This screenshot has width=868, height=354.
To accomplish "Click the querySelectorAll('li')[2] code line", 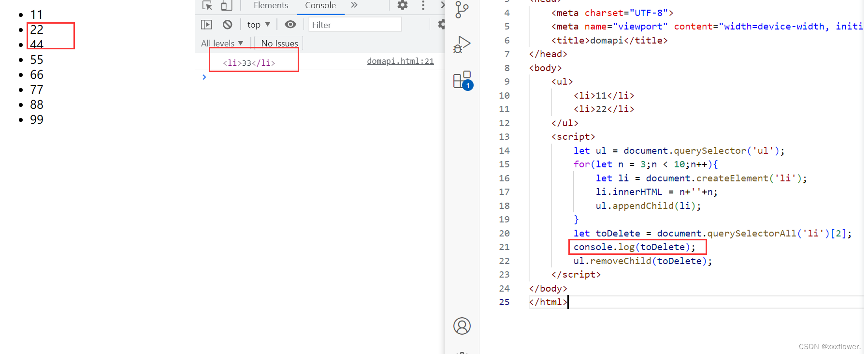I will click(x=712, y=234).
